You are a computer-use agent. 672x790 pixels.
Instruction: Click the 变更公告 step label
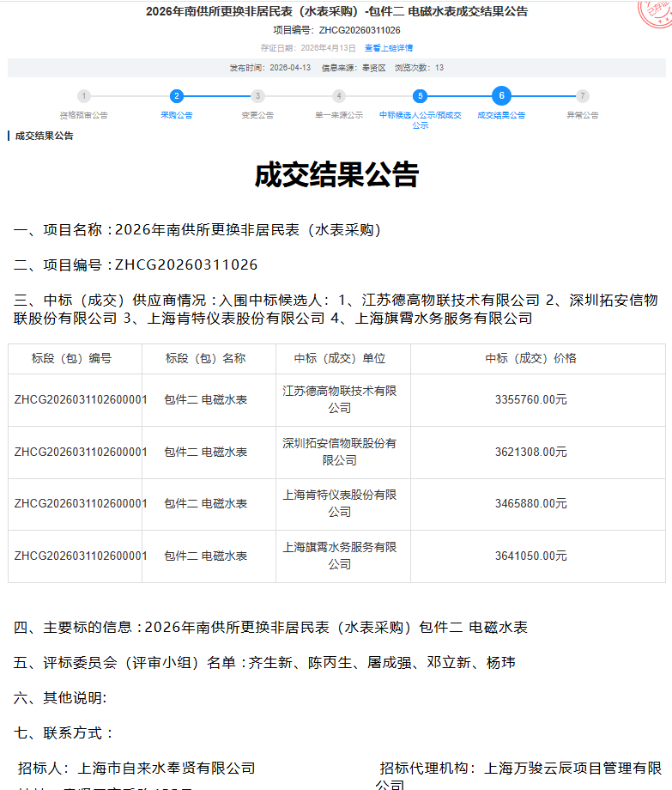click(x=258, y=115)
